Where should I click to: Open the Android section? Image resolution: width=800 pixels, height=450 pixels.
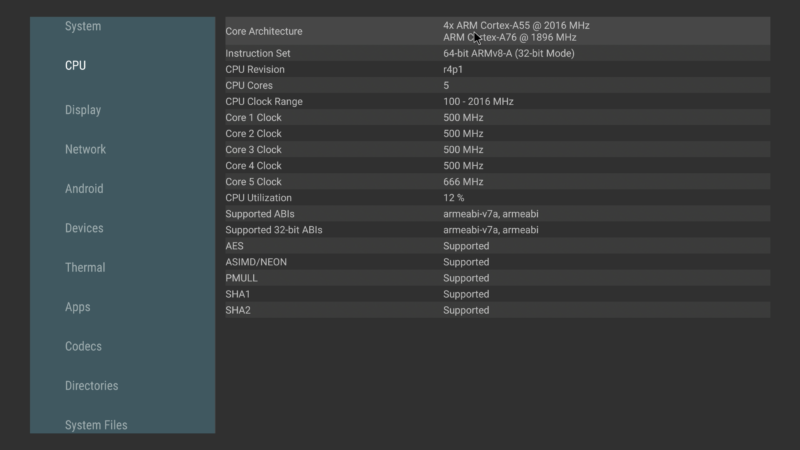click(x=84, y=188)
